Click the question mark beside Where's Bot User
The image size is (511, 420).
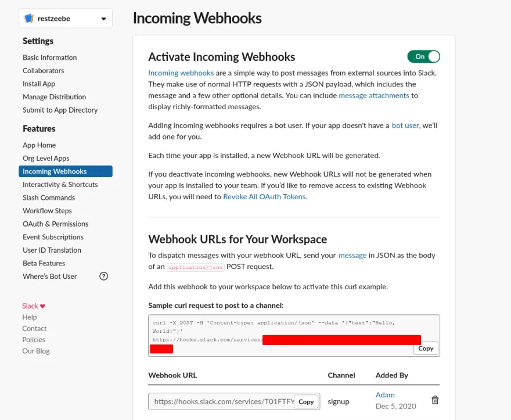pyautogui.click(x=103, y=276)
